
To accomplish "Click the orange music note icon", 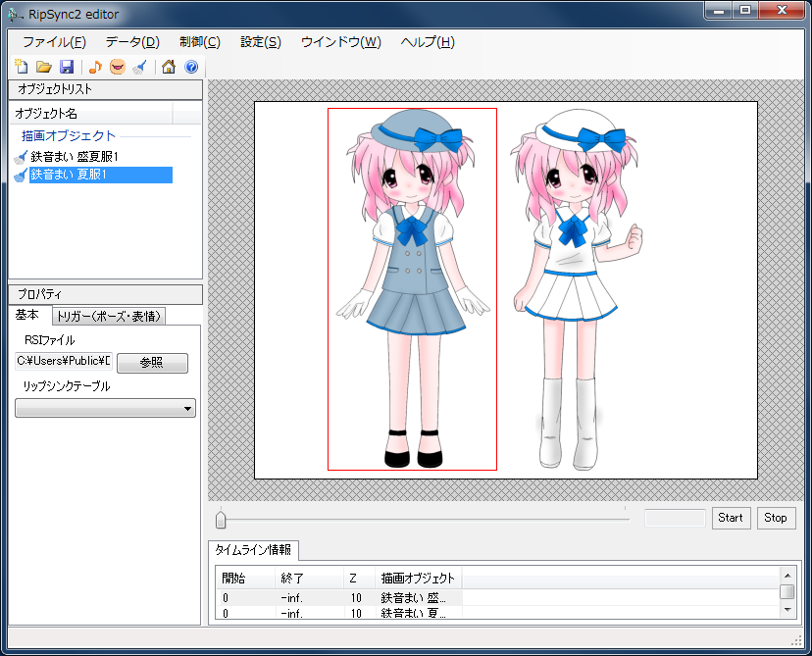I will pyautogui.click(x=95, y=67).
